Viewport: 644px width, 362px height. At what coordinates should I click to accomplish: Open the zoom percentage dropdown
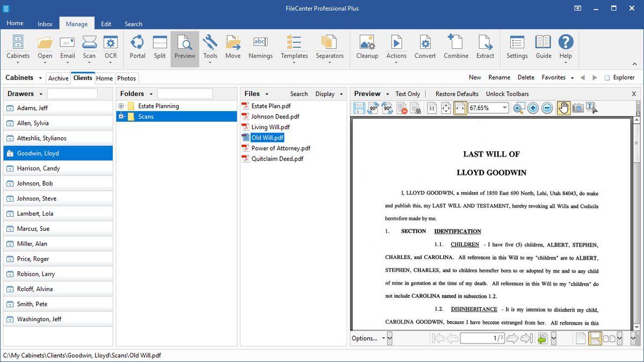click(504, 108)
